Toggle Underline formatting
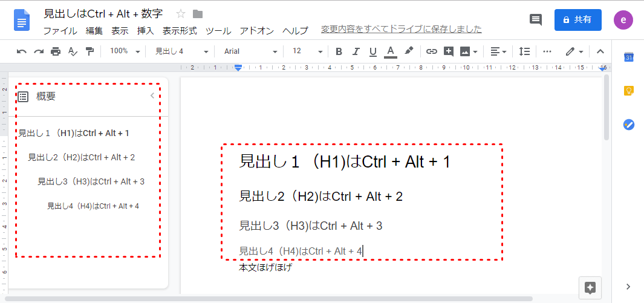This screenshot has width=644, height=303. tap(372, 51)
